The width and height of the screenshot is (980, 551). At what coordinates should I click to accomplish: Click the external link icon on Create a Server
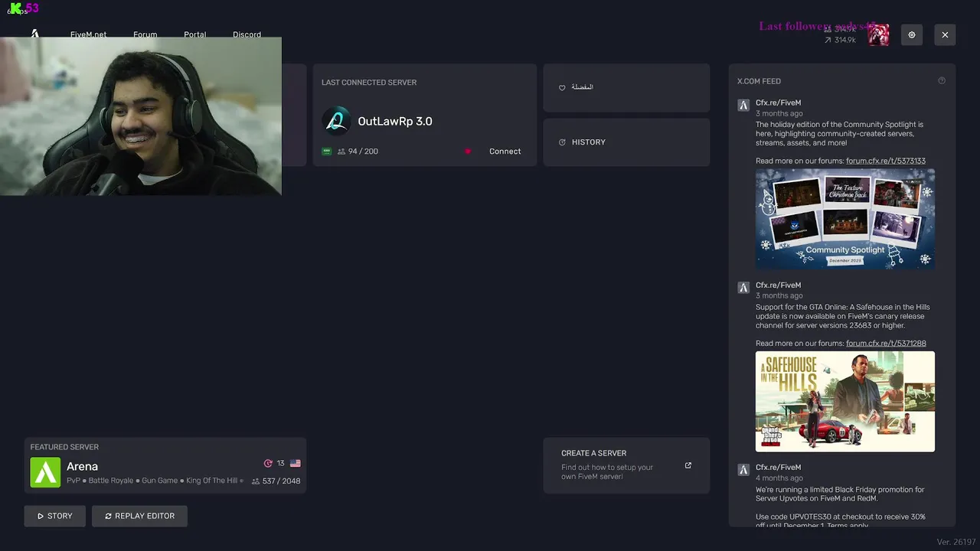tap(688, 465)
